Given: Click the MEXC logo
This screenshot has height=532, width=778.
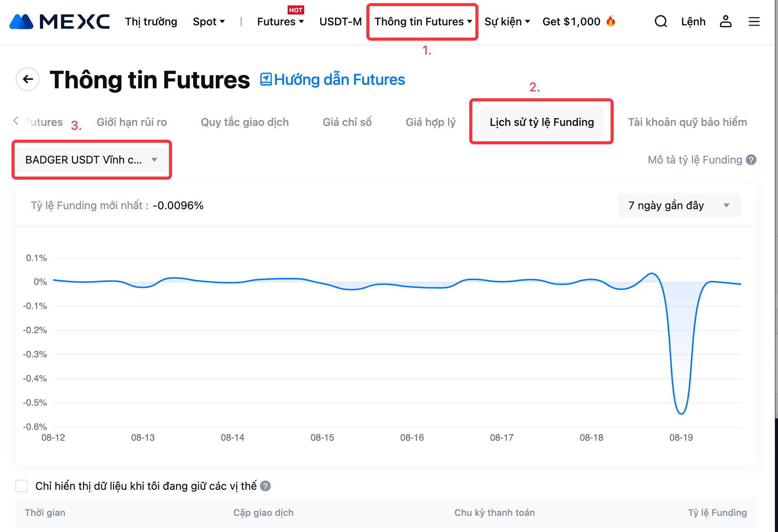Looking at the screenshot, I should point(60,21).
